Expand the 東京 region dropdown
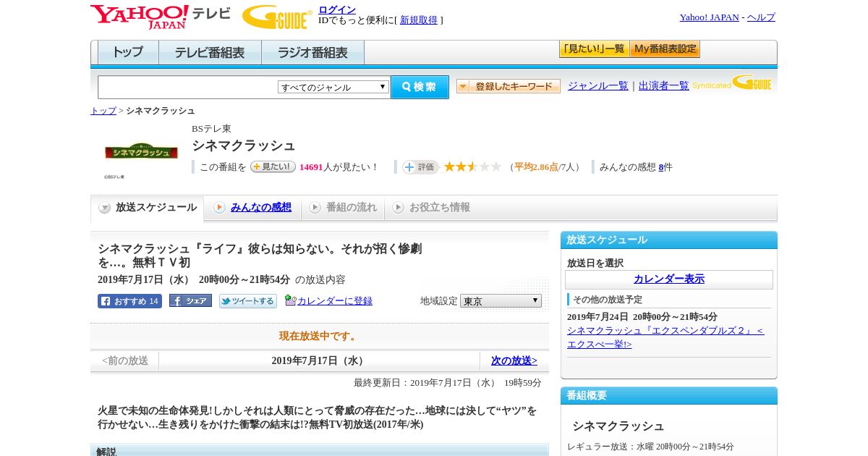Viewport: 868px width, 456px height. [x=501, y=300]
